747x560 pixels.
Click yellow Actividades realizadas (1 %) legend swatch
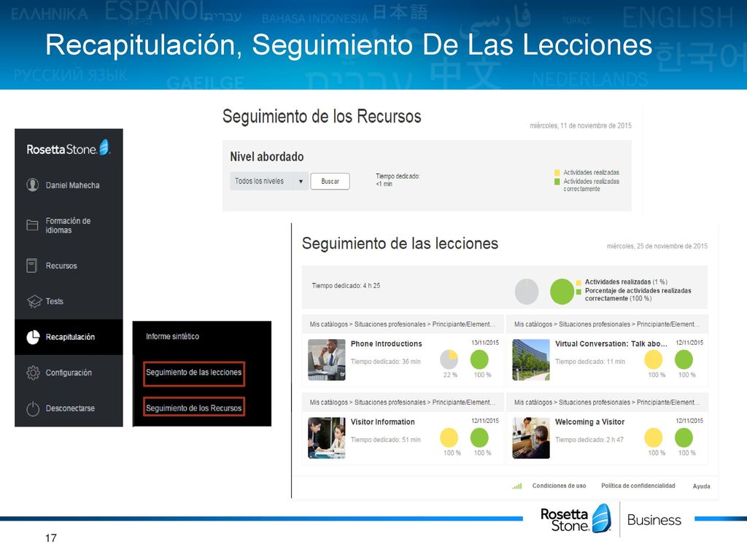(578, 283)
